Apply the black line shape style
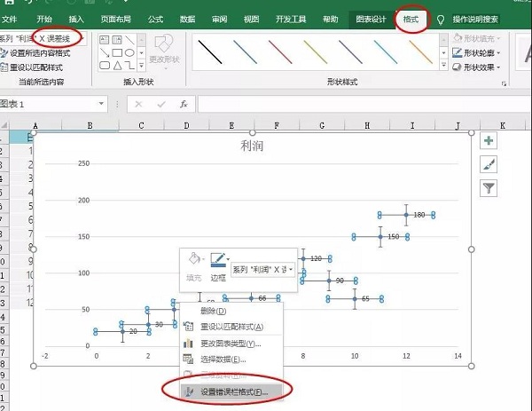Viewport: 532px width, 411px height. (x=210, y=52)
